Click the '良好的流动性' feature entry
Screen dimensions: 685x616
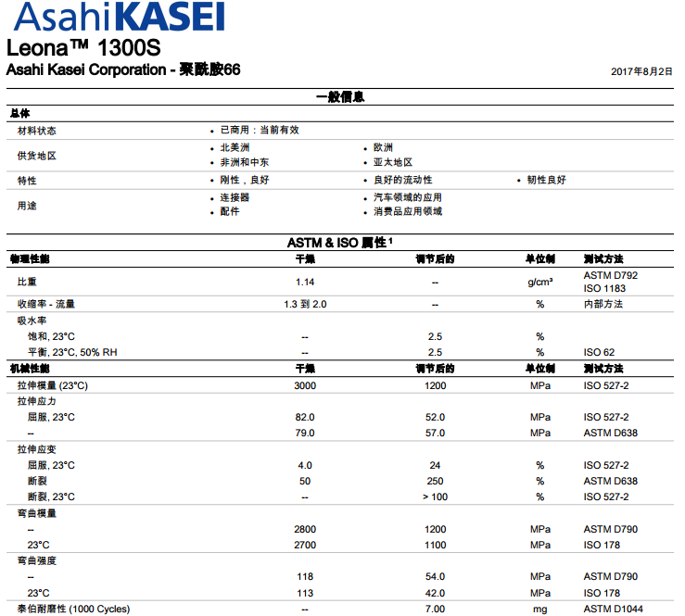point(403,180)
